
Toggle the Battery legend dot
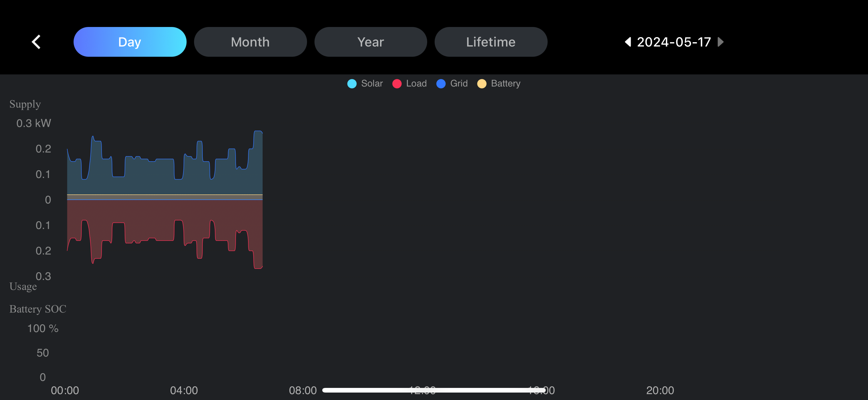coord(481,83)
